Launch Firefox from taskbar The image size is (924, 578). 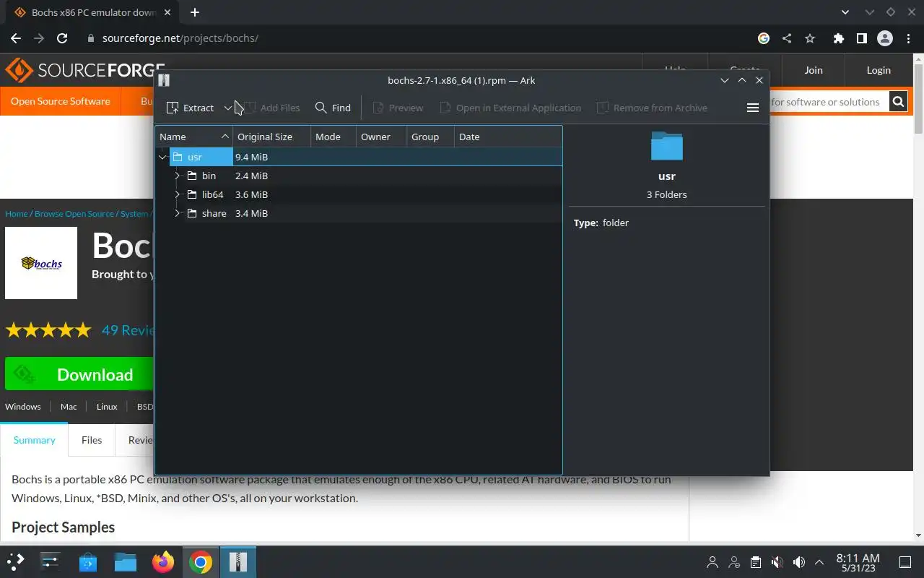tap(163, 561)
